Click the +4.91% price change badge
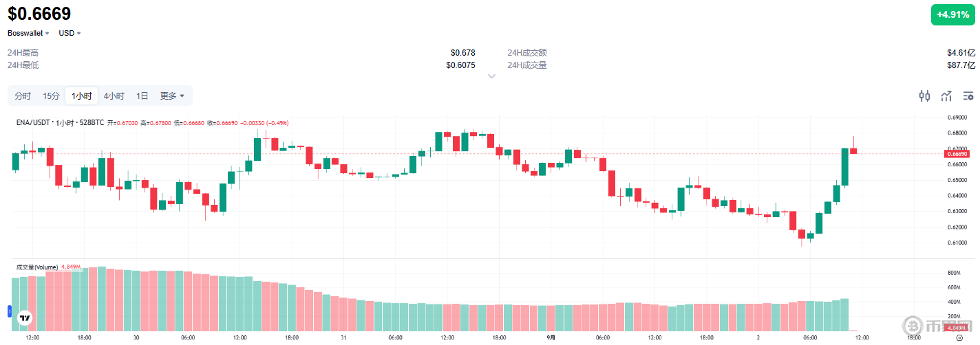Image resolution: width=980 pixels, height=345 pixels. point(953,14)
